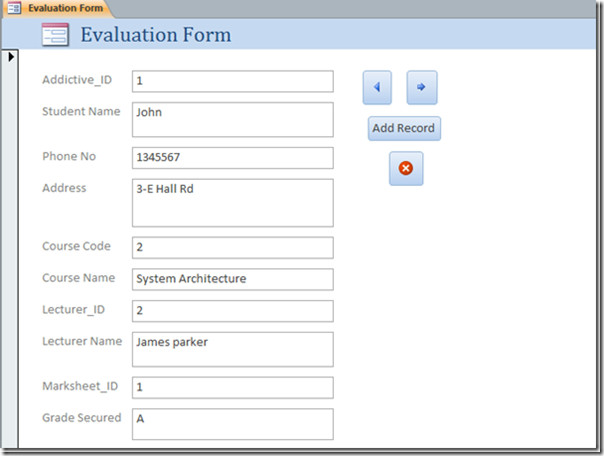The image size is (604, 456).
Task: Click the Lecturer Name label
Action: [x=82, y=341]
